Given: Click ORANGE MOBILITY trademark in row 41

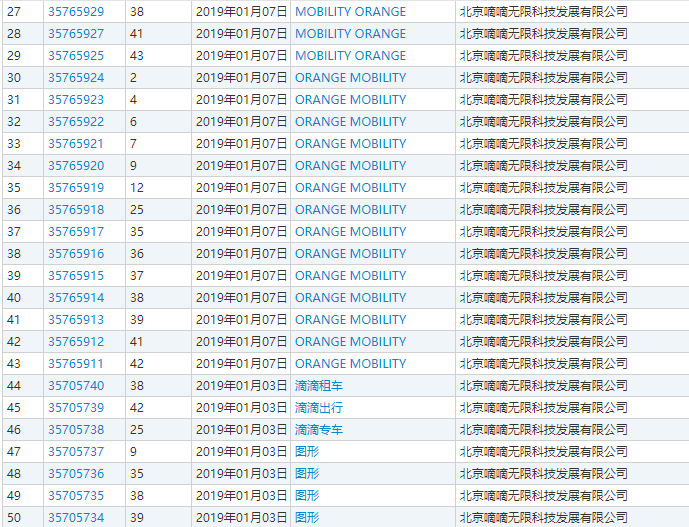Looking at the screenshot, I should tap(350, 320).
